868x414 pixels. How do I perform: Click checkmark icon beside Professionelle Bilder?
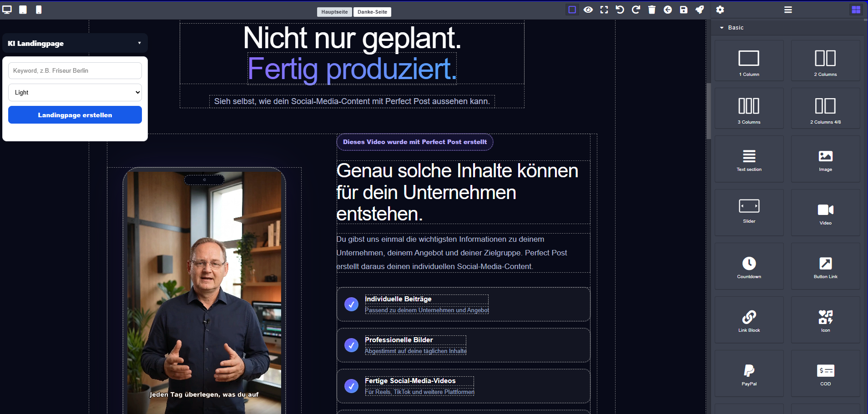click(x=351, y=345)
